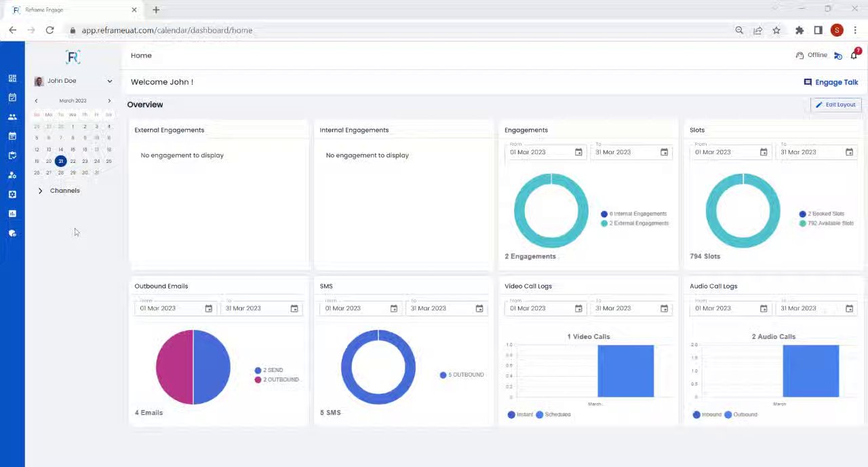Expand the John Doe user dropdown

pyautogui.click(x=109, y=81)
